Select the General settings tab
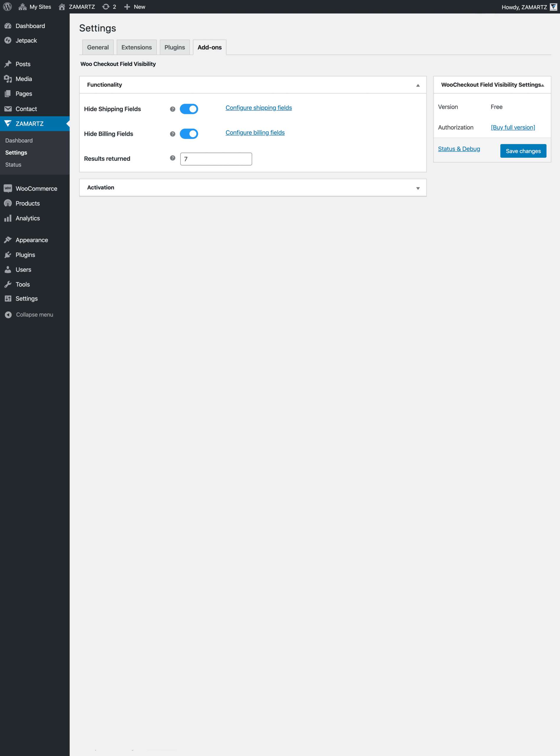Image resolution: width=560 pixels, height=756 pixels. point(98,47)
